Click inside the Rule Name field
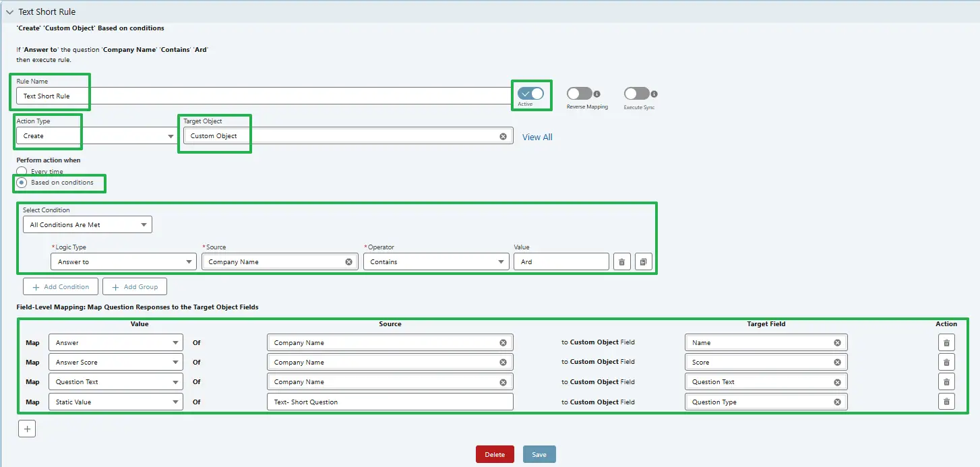 point(52,96)
